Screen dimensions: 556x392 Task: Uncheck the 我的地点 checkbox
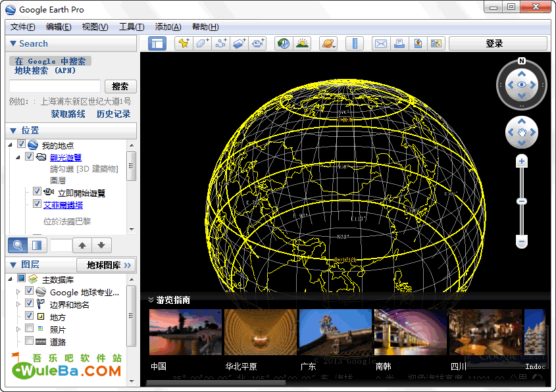[x=21, y=144]
